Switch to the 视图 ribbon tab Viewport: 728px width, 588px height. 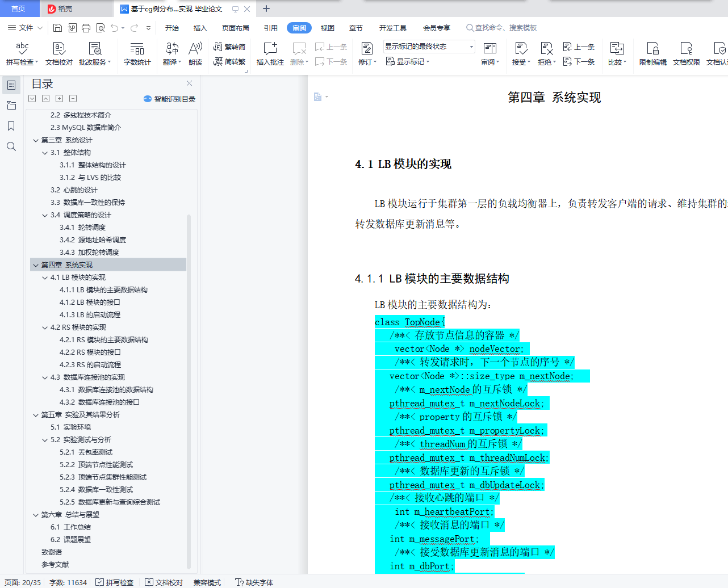coord(328,28)
